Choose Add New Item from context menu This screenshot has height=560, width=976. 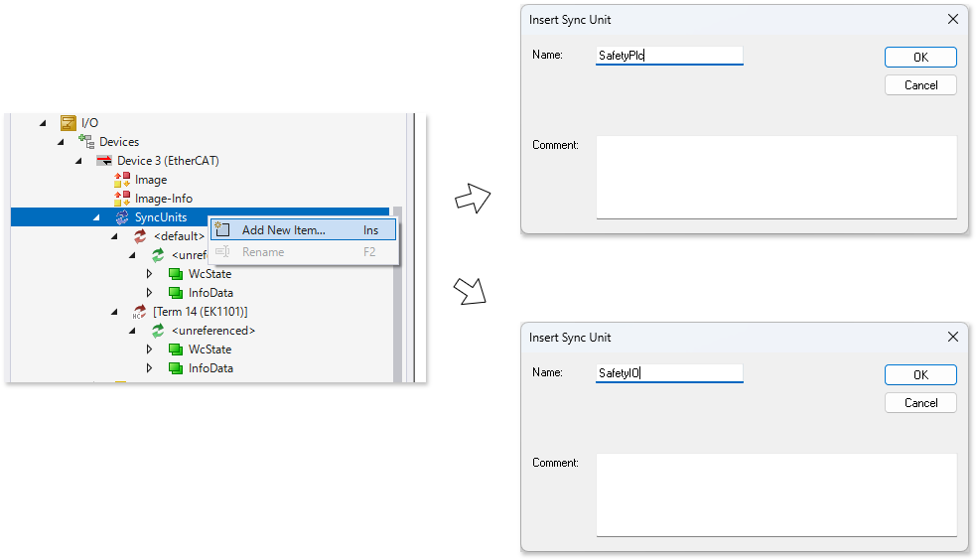point(283,230)
